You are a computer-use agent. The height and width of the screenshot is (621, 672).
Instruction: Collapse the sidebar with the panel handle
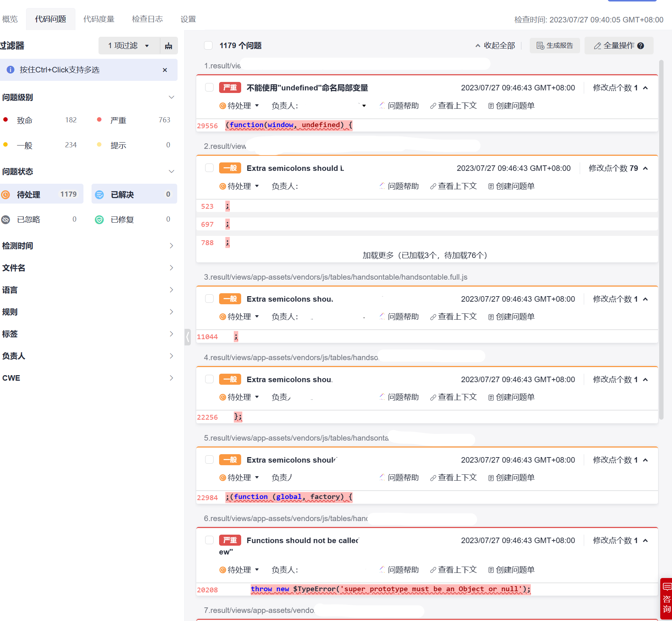click(188, 337)
